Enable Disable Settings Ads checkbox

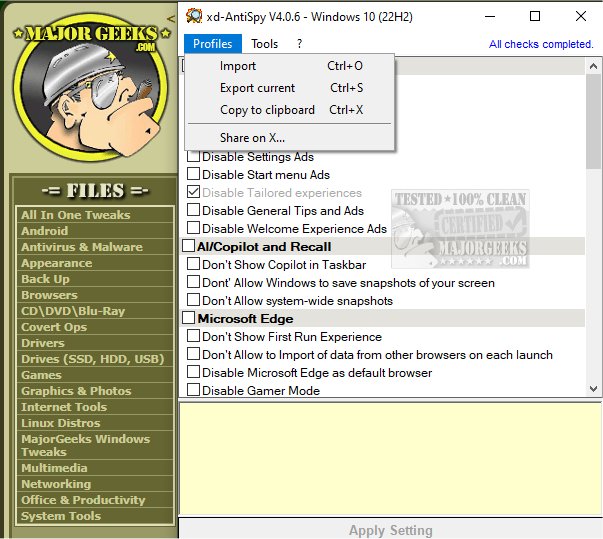(193, 156)
